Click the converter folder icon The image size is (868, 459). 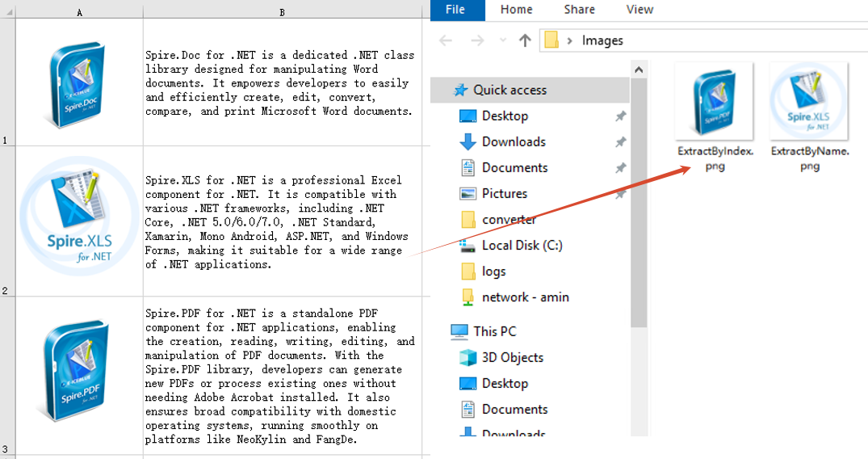tap(468, 220)
